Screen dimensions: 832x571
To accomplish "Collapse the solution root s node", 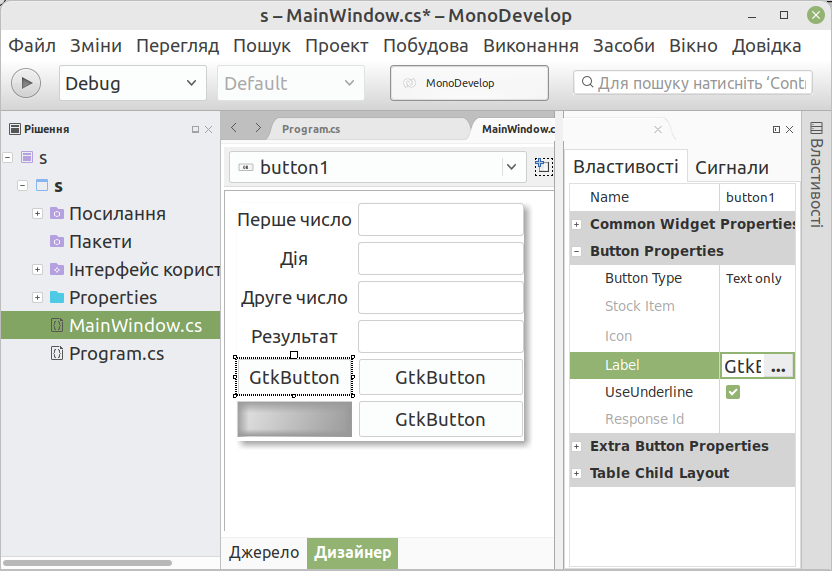I will [x=8, y=158].
